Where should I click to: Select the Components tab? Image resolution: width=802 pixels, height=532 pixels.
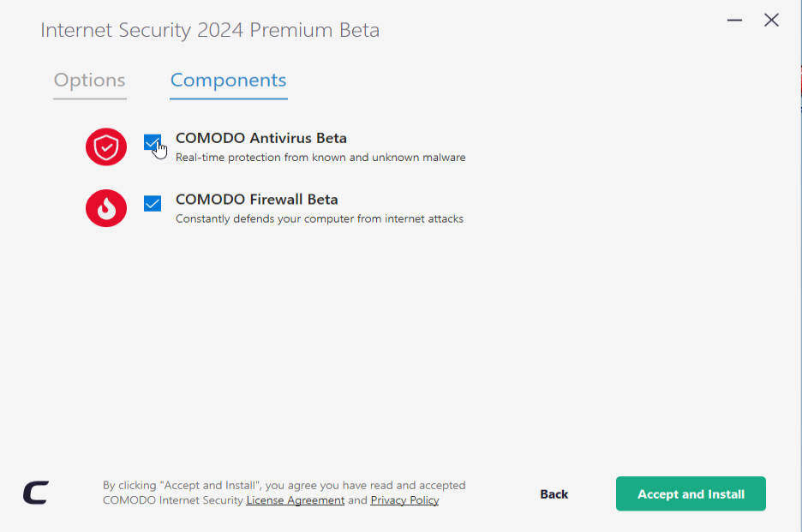228,81
